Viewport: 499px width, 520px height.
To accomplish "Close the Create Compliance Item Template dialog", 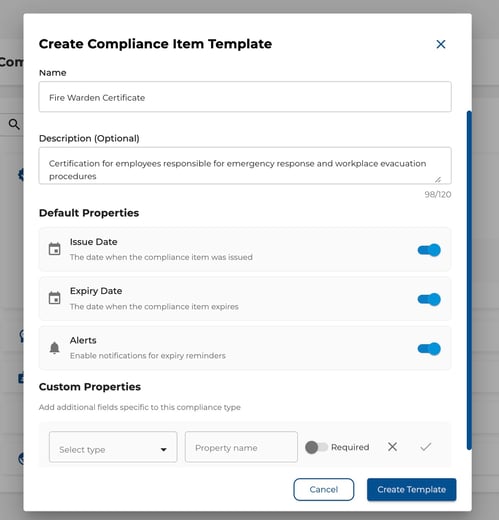I will pyautogui.click(x=441, y=44).
